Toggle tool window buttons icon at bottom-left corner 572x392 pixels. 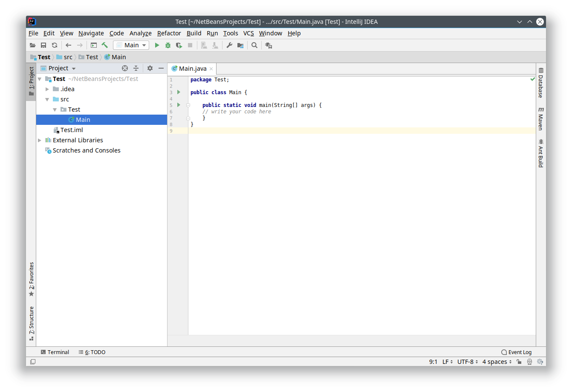point(33,362)
